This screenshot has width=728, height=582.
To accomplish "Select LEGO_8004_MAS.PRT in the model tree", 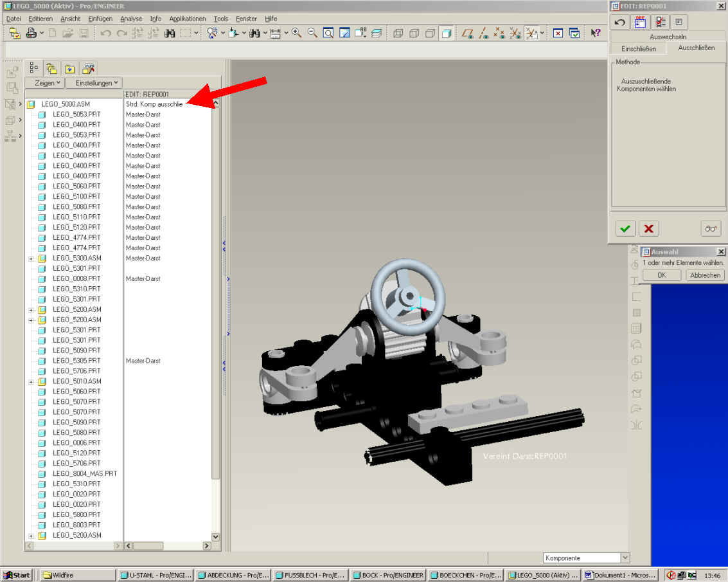I will (85, 474).
